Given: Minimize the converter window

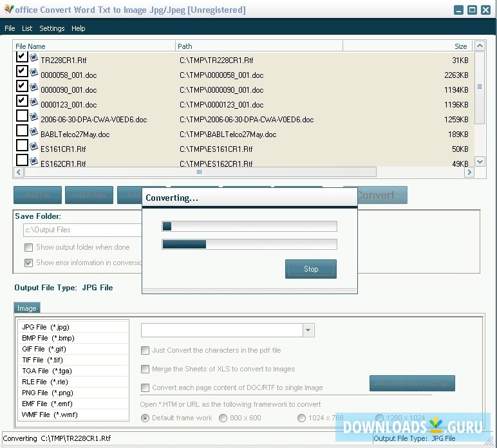Looking at the screenshot, I should coord(458,10).
